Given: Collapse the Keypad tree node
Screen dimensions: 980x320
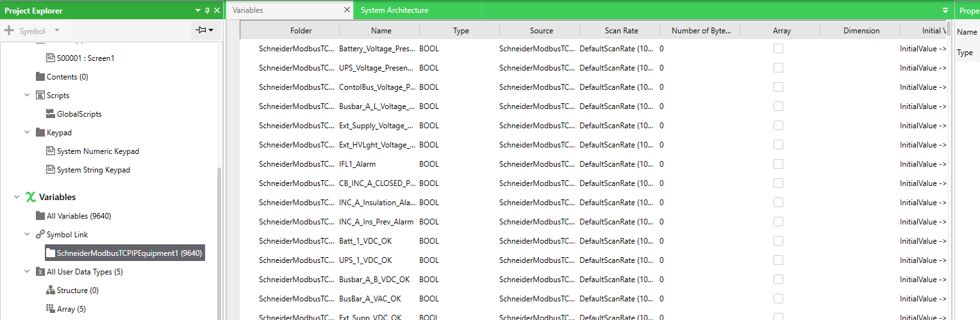Looking at the screenshot, I should (x=27, y=132).
